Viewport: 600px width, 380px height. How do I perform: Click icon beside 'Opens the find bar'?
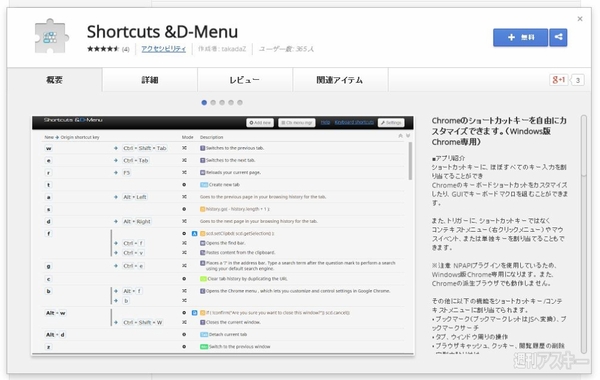(x=202, y=243)
